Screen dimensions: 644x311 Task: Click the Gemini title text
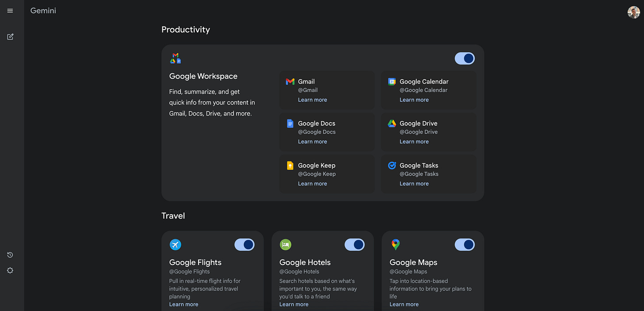click(x=43, y=11)
